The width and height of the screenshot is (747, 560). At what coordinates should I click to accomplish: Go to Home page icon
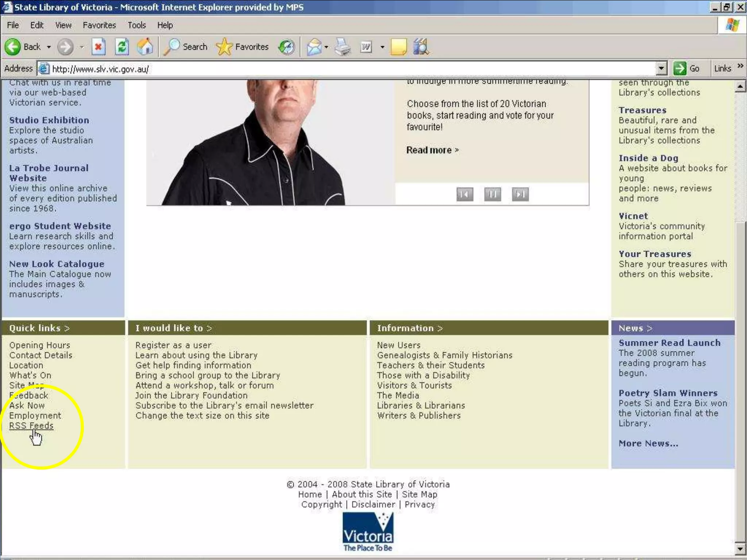145,47
